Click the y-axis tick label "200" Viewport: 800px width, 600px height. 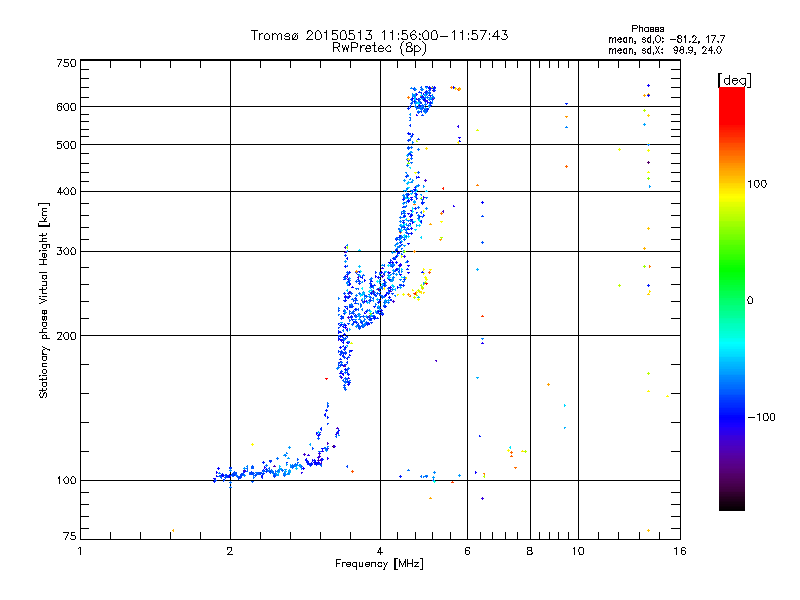[x=66, y=336]
